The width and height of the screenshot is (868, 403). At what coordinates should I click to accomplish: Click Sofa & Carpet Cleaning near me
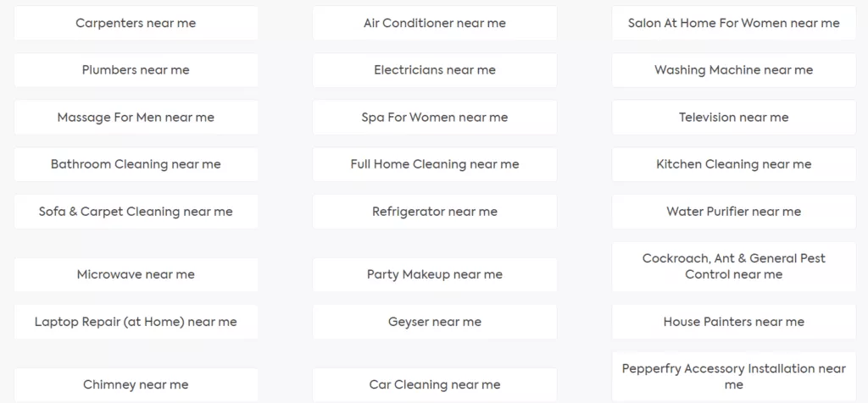point(136,212)
